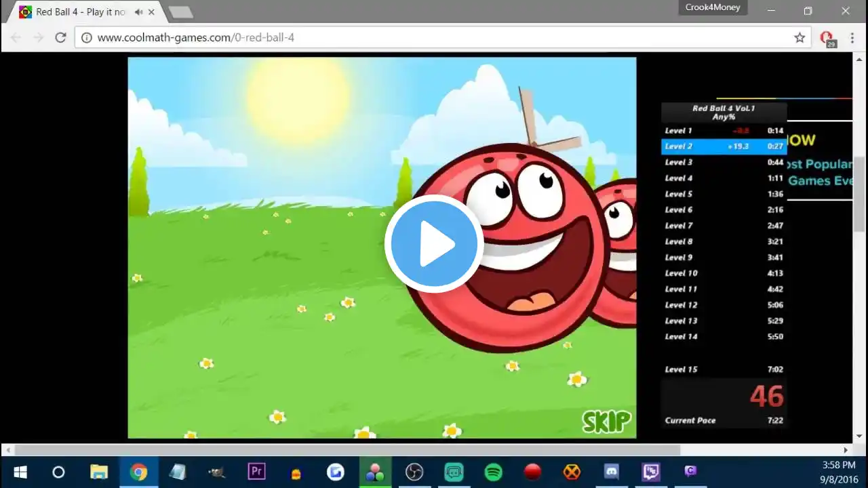Viewport: 868px width, 488px height.
Task: Close the Red Ball 4 tab
Action: coord(152,12)
